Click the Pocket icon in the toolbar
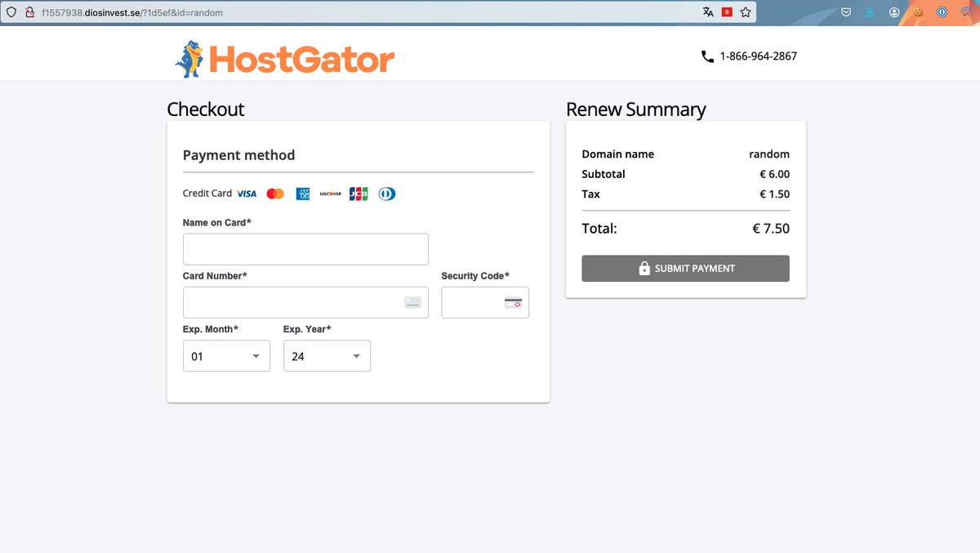Screen dimensions: 980x553 (x=845, y=11)
